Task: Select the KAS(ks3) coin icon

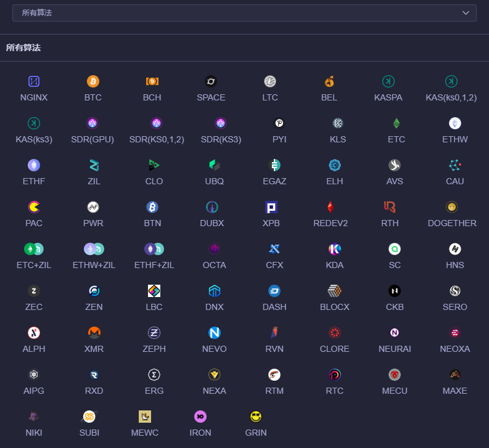Action: click(x=34, y=123)
